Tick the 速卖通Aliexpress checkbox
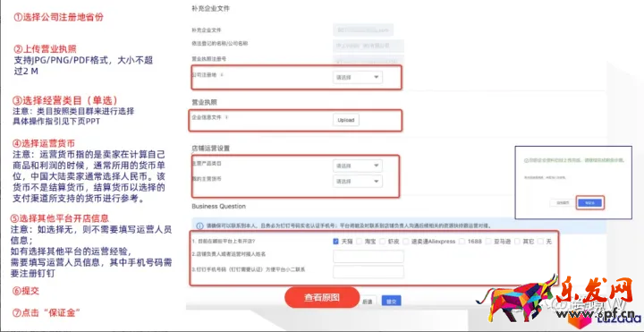This screenshot has height=332, width=644. coord(406,242)
